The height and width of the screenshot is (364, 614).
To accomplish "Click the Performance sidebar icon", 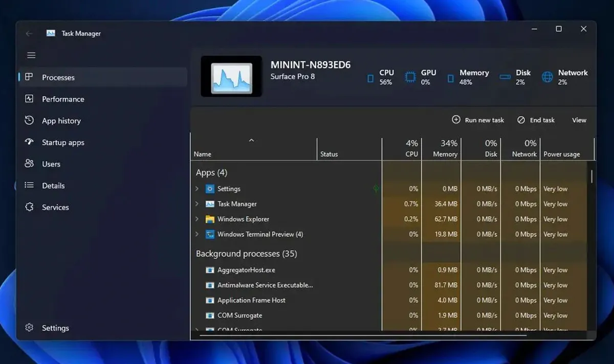I will pos(29,99).
